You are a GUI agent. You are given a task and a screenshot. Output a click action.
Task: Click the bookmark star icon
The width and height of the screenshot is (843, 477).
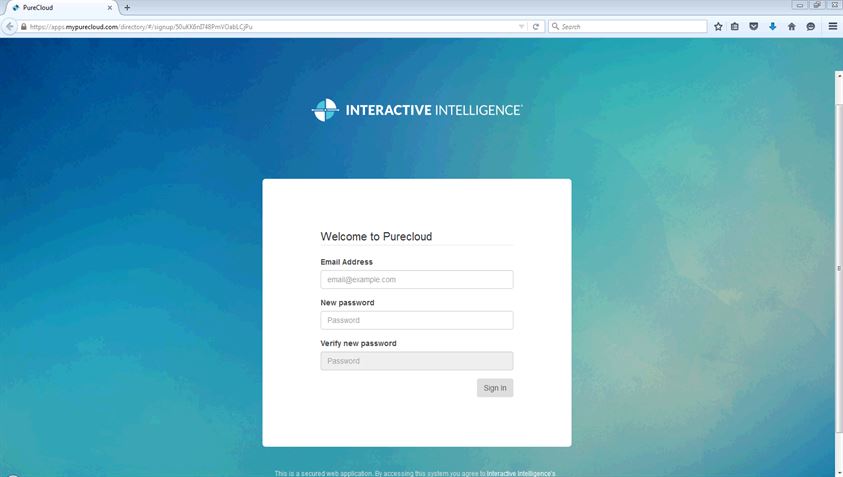pyautogui.click(x=718, y=27)
